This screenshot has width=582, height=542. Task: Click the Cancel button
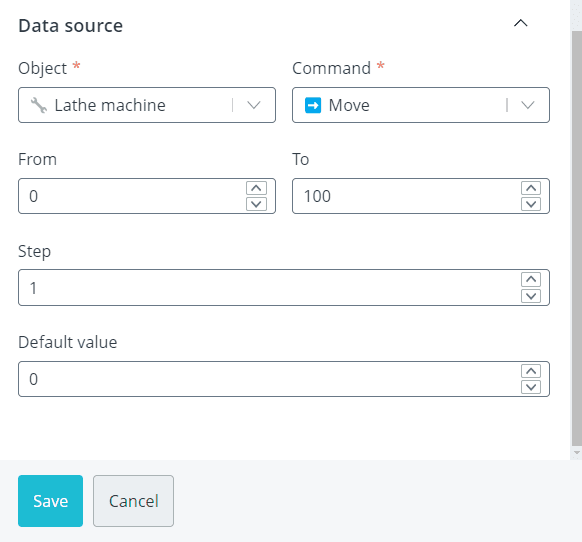133,501
